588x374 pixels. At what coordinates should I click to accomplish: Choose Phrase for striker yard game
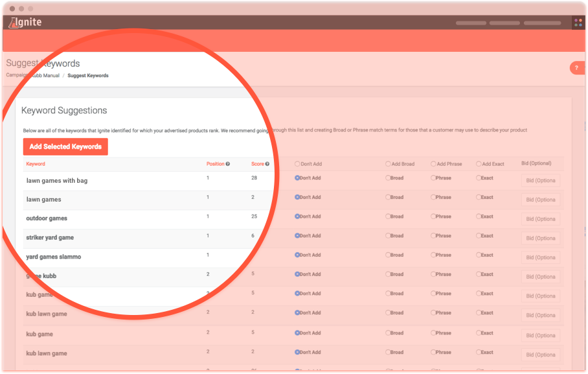433,236
